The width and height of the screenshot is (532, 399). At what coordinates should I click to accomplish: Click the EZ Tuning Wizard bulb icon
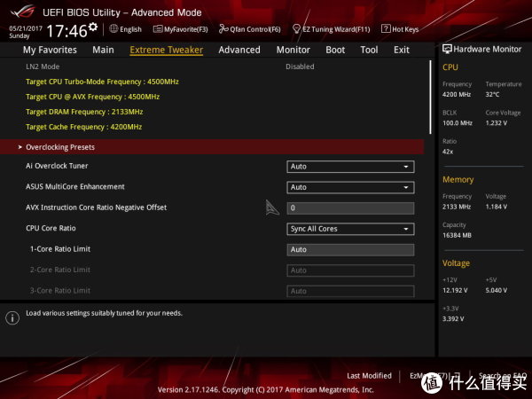click(x=296, y=29)
